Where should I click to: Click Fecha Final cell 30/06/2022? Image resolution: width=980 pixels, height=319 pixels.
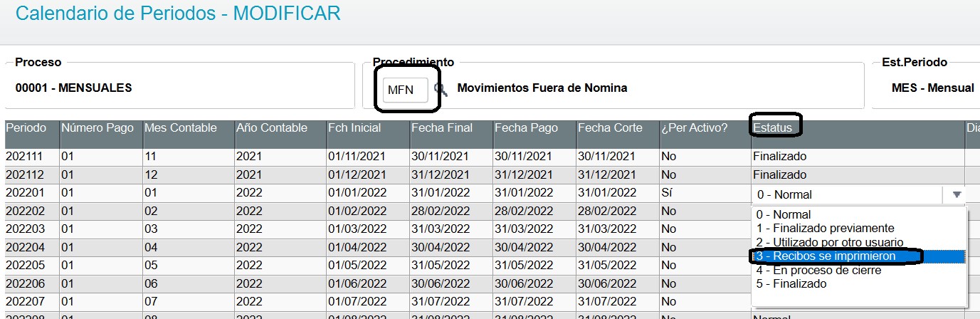[x=451, y=283]
